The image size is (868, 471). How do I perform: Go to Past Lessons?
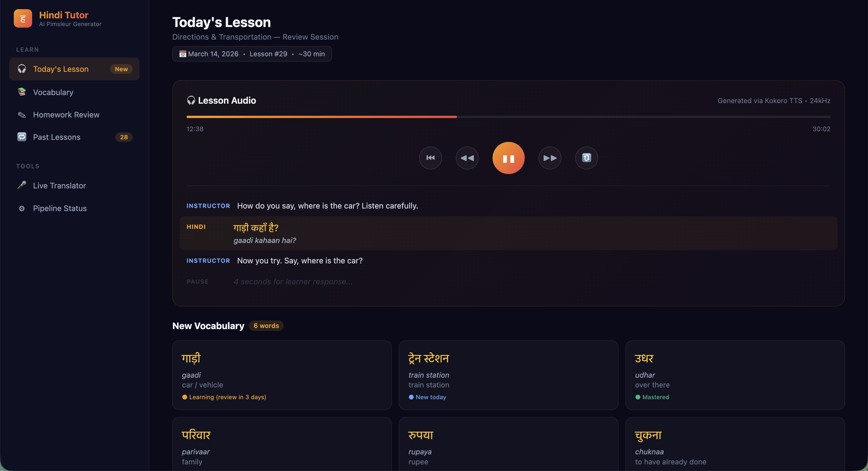point(57,137)
